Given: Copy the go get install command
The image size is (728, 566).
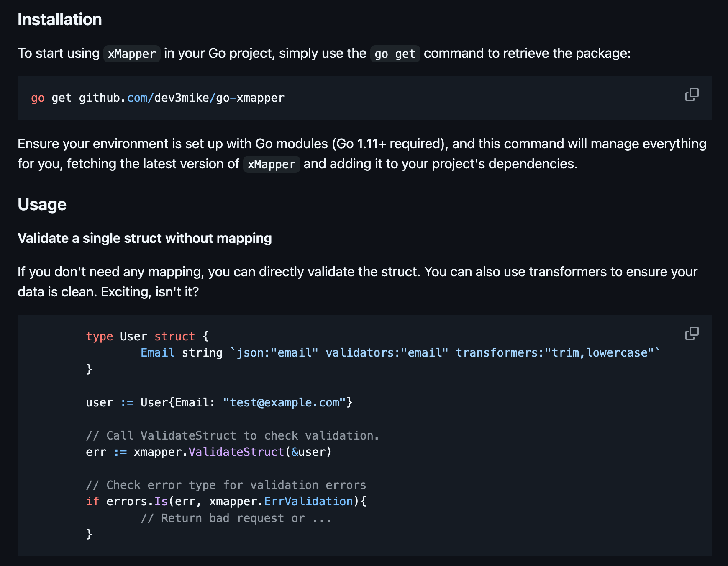Looking at the screenshot, I should 692,95.
